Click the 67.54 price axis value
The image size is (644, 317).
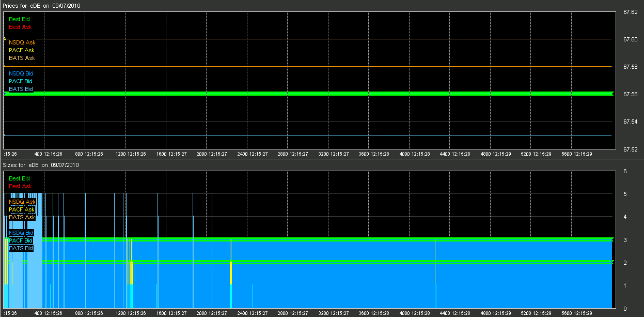[631, 122]
